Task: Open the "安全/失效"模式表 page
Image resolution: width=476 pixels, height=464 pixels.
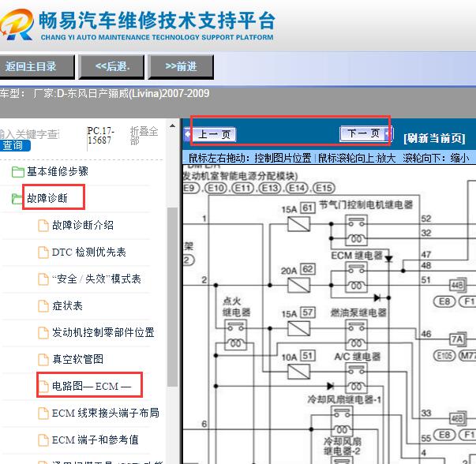Action: (x=96, y=279)
